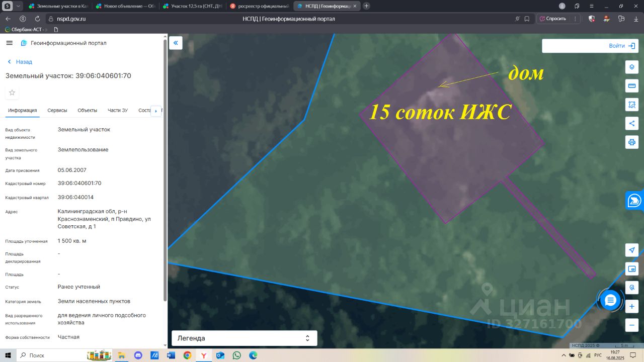
Task: Click the Войти login button
Action: [x=622, y=46]
